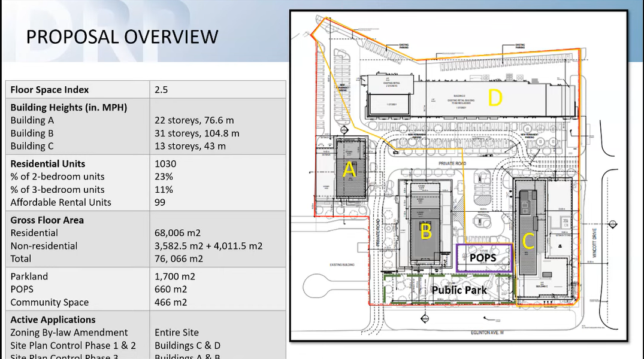Click the EGLINTON AVE. W street label
Image resolution: width=644 pixels, height=359 pixels.
coord(487,332)
